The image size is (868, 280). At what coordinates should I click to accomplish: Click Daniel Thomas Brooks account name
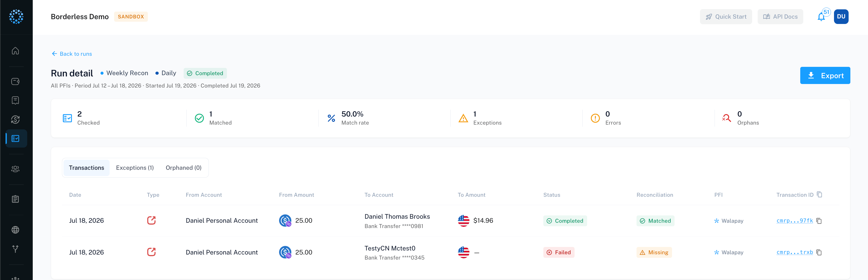click(x=397, y=217)
